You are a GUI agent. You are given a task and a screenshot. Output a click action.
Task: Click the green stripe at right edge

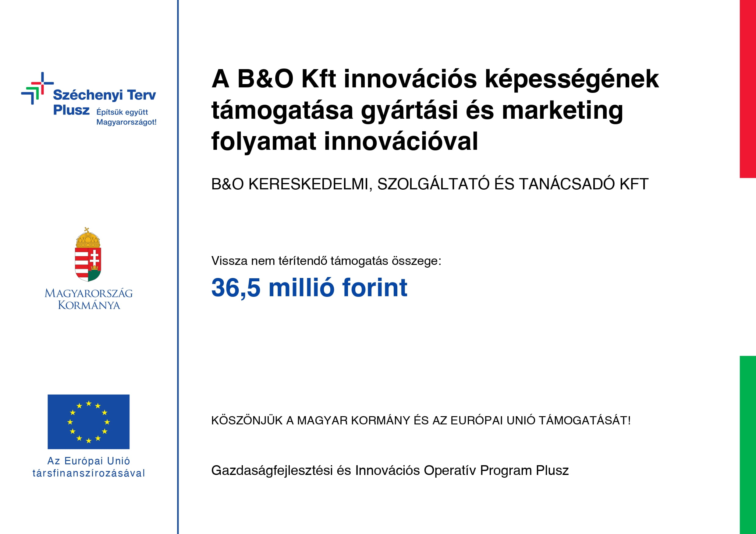point(747,444)
